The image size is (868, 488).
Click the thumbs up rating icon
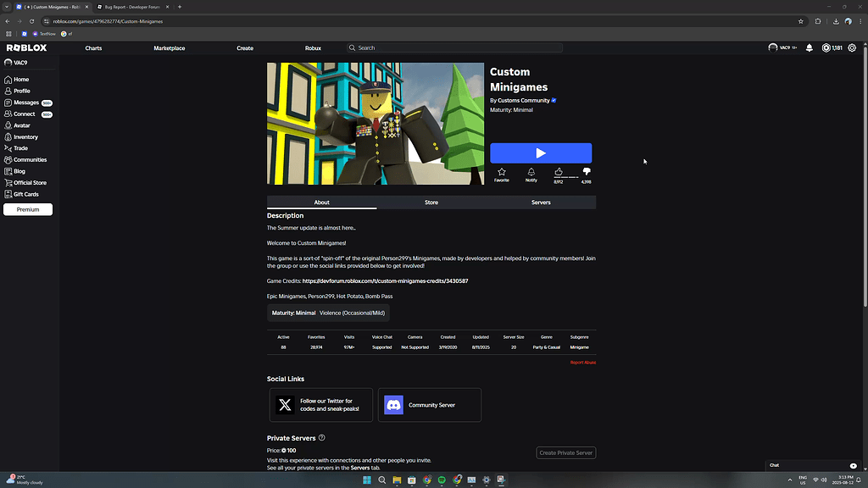coord(559,171)
